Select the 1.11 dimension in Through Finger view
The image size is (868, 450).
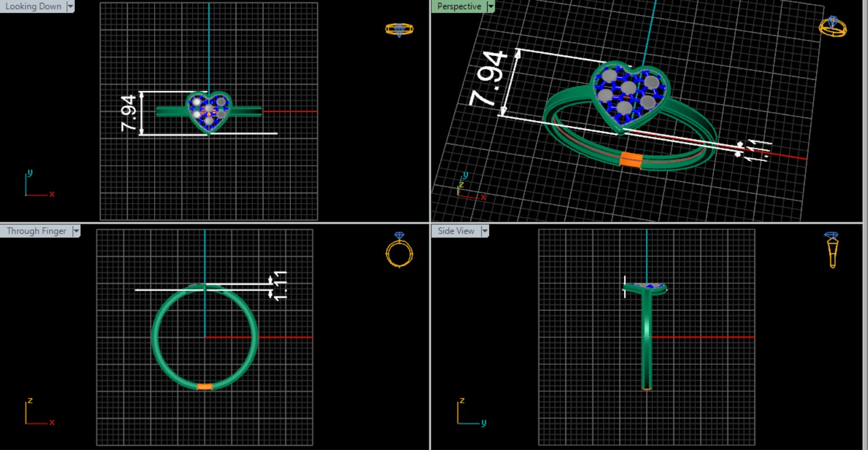tap(280, 286)
